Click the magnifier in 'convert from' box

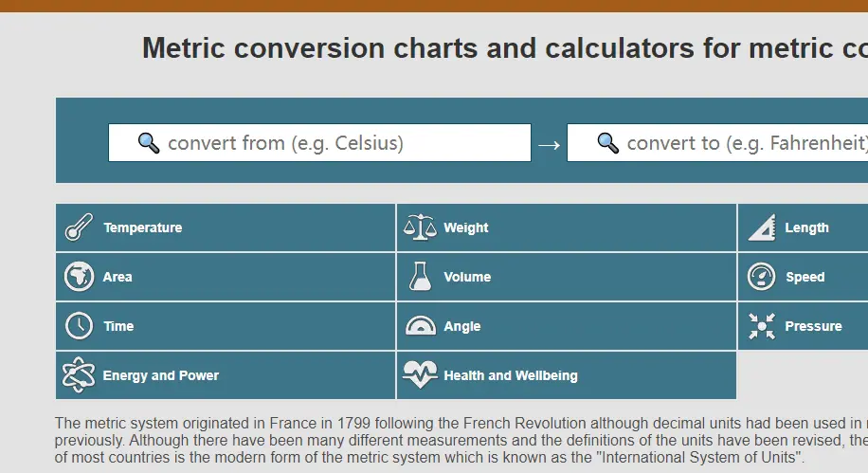coord(149,143)
